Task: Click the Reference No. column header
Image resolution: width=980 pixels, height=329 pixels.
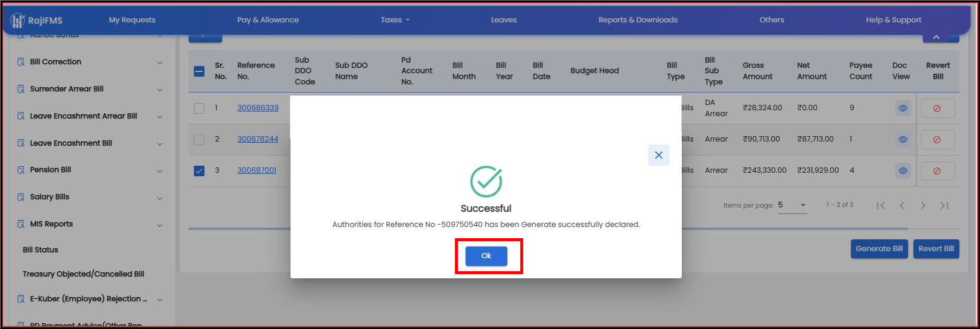Action: (x=256, y=71)
